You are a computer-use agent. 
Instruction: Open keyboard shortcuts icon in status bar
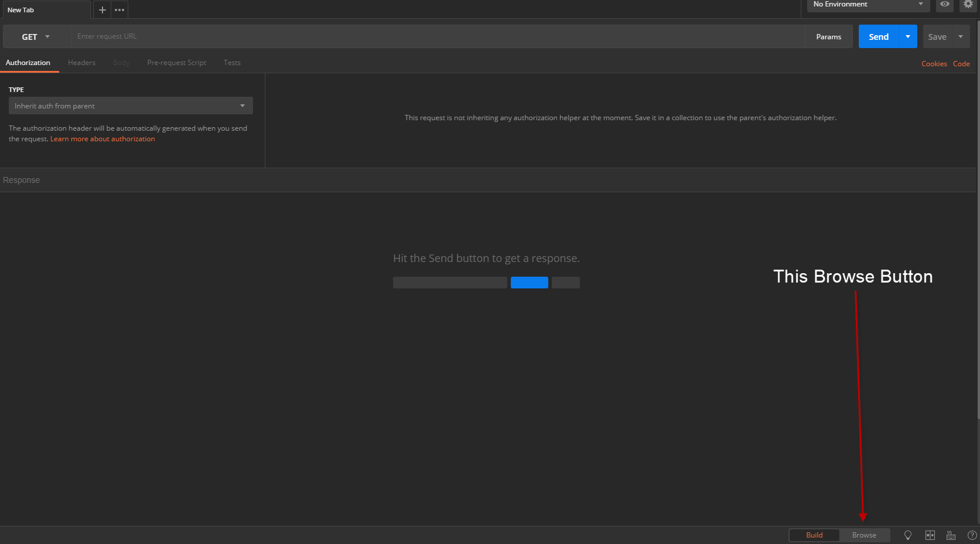point(951,535)
